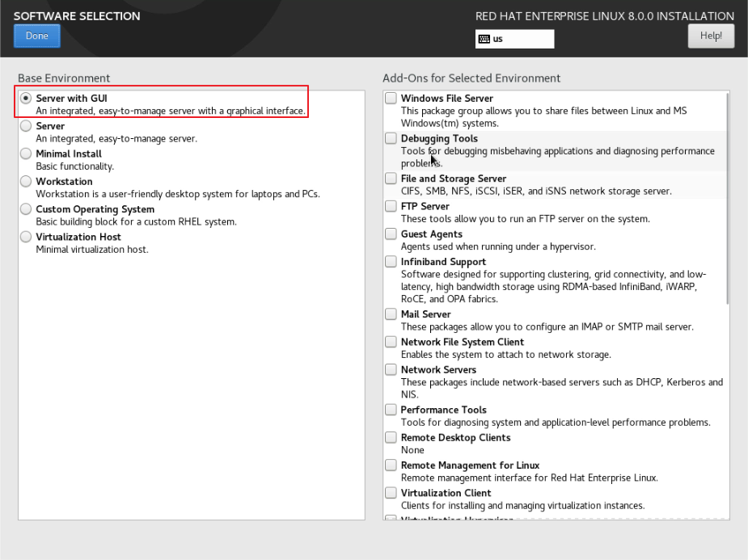Toggle Infiniband Support checkbox

[391, 261]
